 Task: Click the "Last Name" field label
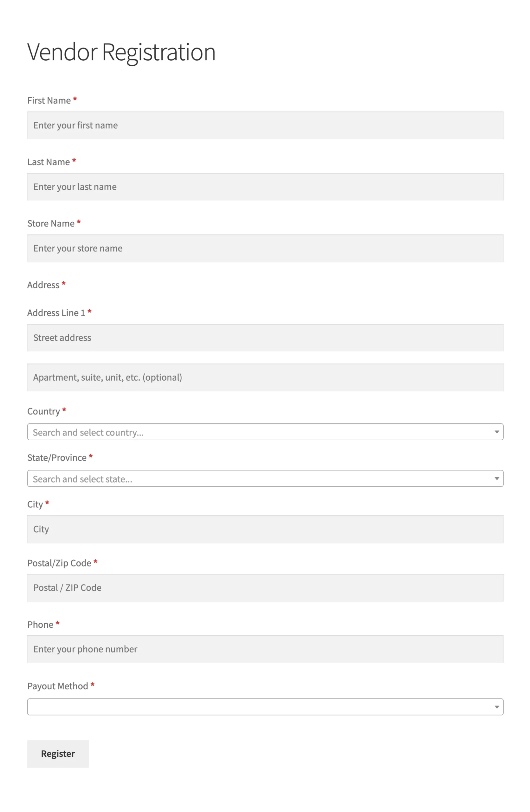48,162
